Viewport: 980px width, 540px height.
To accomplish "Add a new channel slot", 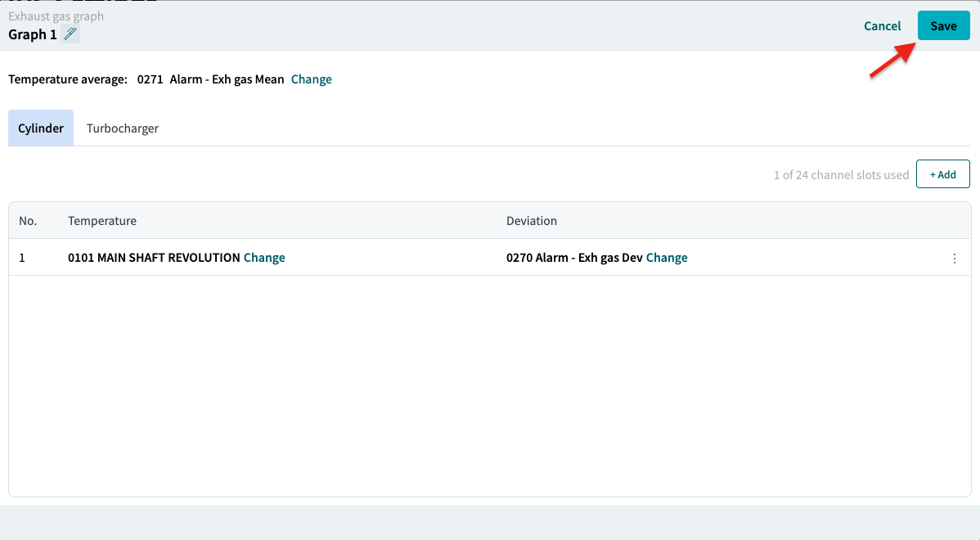I will 942,174.
